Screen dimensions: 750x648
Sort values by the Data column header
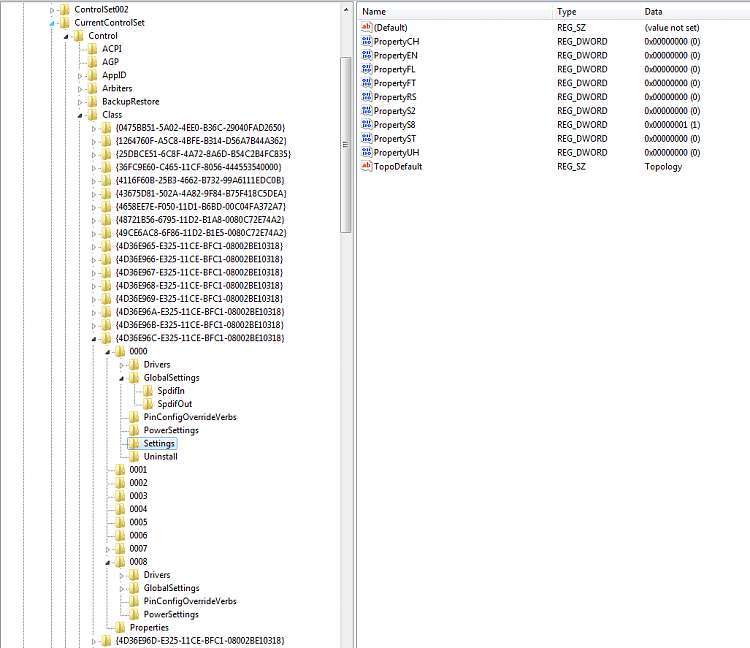[695, 11]
